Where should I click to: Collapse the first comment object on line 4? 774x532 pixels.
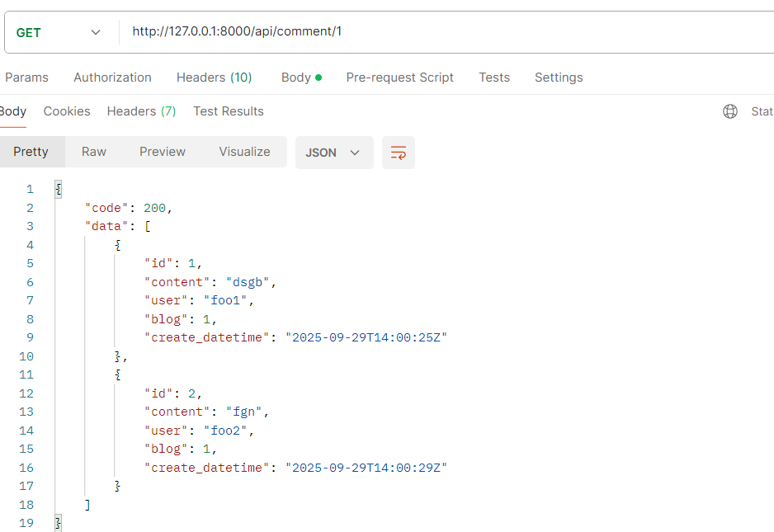click(118, 245)
